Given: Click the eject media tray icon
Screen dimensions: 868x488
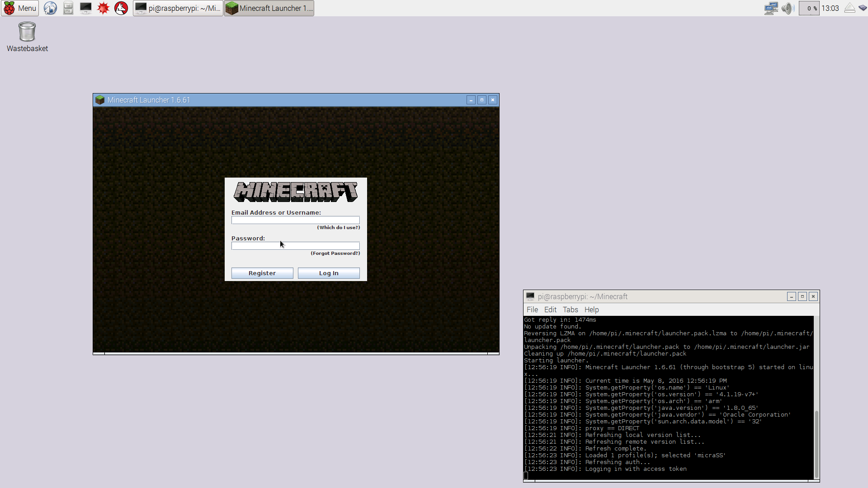Looking at the screenshot, I should 850,8.
